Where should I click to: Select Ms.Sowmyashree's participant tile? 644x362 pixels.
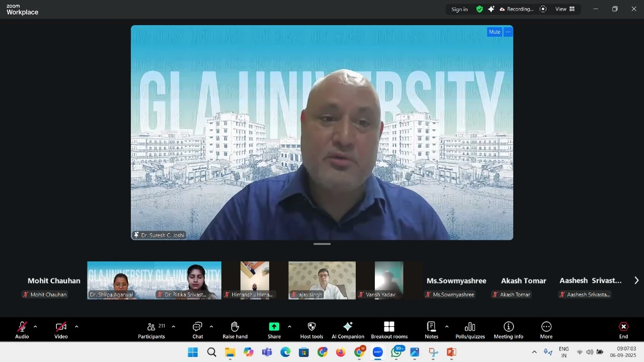(x=456, y=281)
